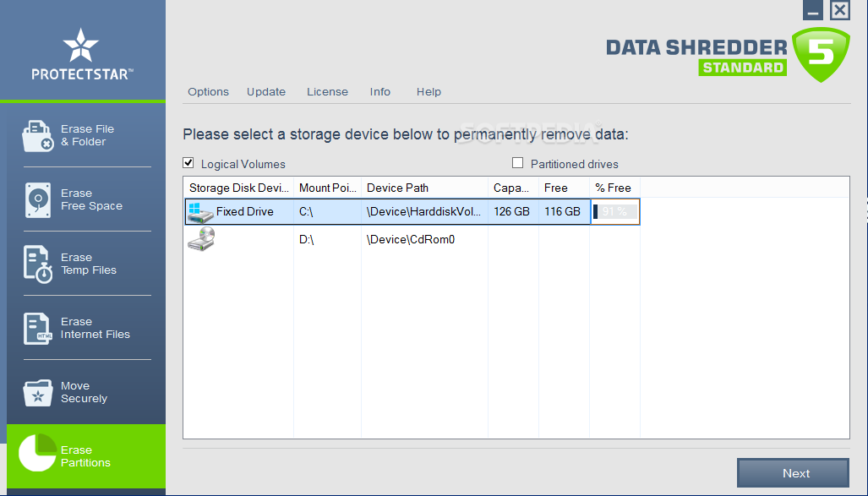Sort by Mount Point column header

(x=327, y=188)
